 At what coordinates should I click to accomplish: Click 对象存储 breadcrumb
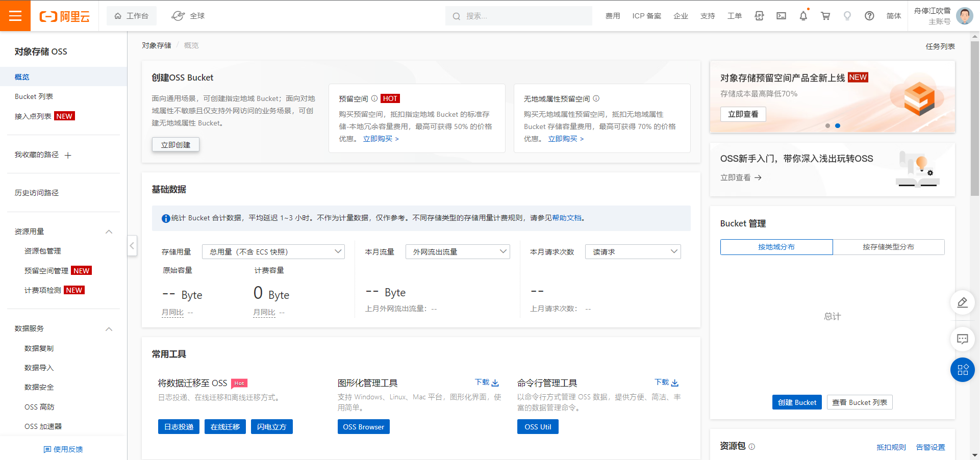click(157, 45)
